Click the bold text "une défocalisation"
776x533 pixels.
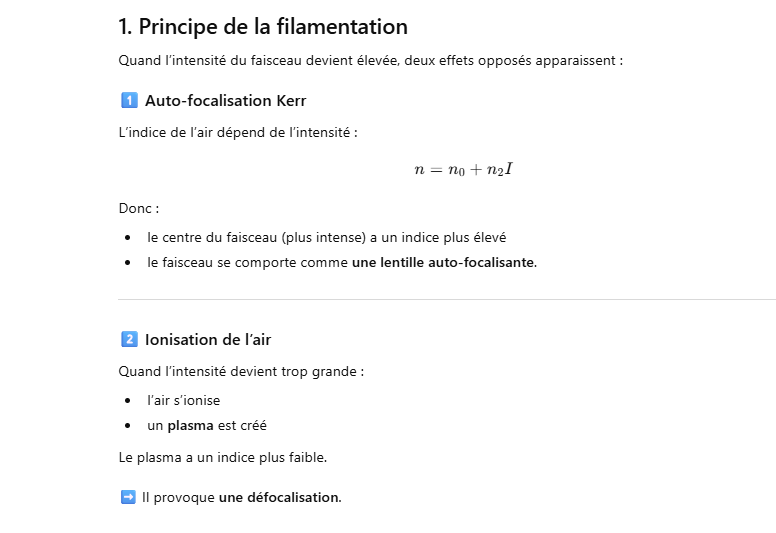279,497
